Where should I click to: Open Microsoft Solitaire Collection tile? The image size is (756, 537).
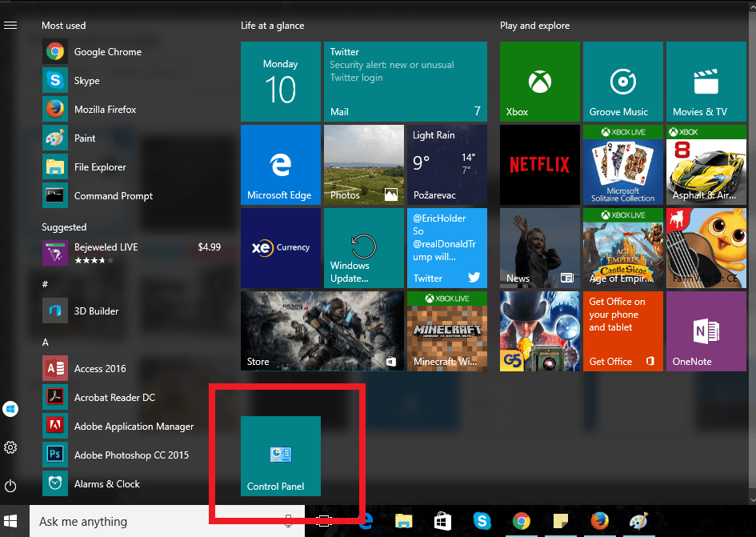pos(623,165)
